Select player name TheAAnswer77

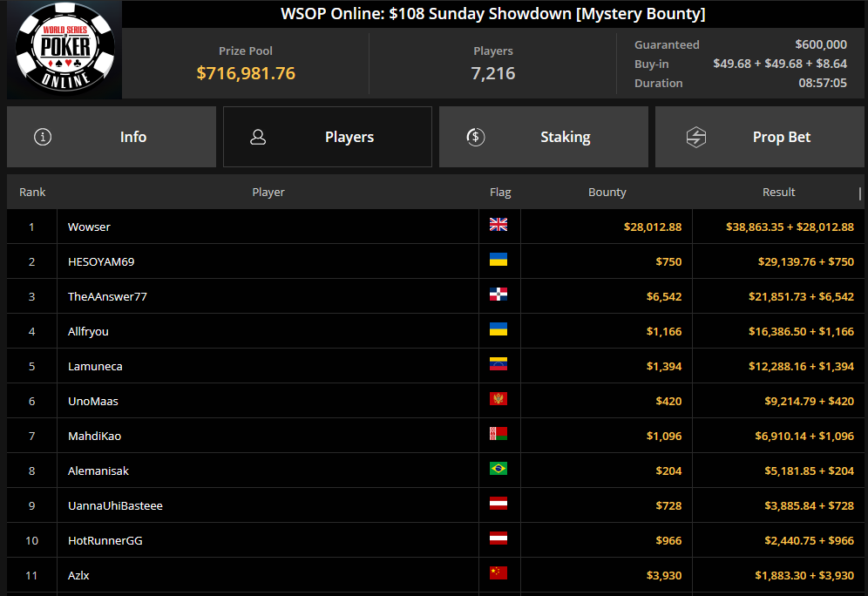click(x=107, y=296)
